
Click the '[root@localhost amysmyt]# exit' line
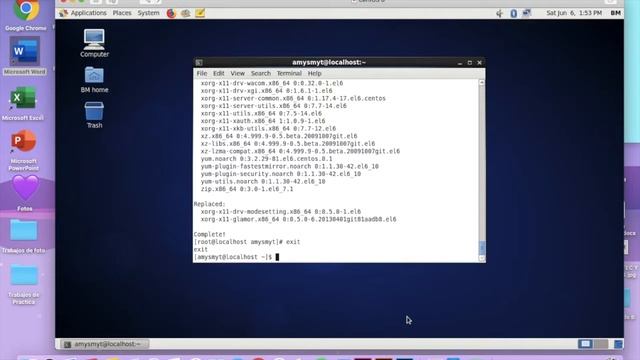[247, 242]
